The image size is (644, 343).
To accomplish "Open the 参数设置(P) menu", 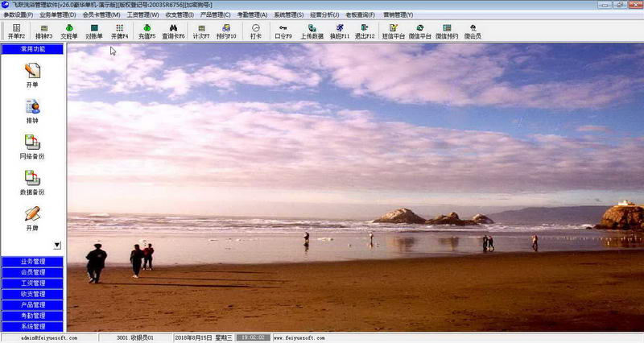I will tap(18, 14).
